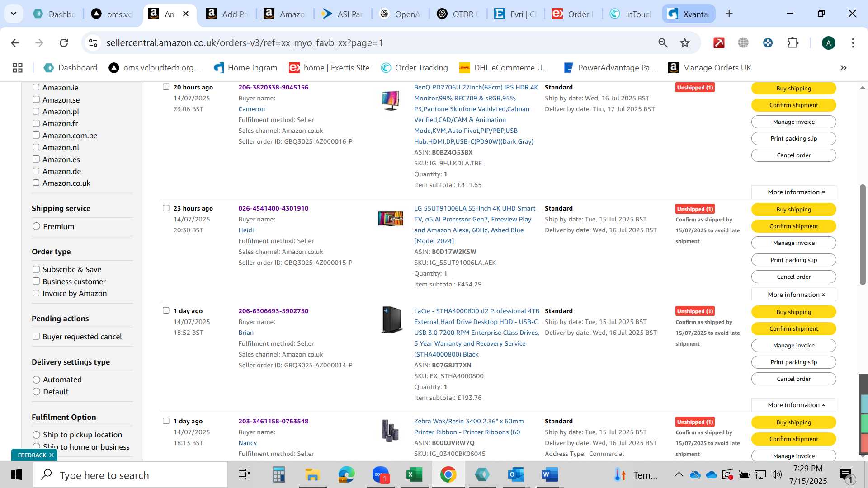Screen dimensions: 868x488
Task: Manage invoice for the BenQ monitor order
Action: tap(793, 122)
